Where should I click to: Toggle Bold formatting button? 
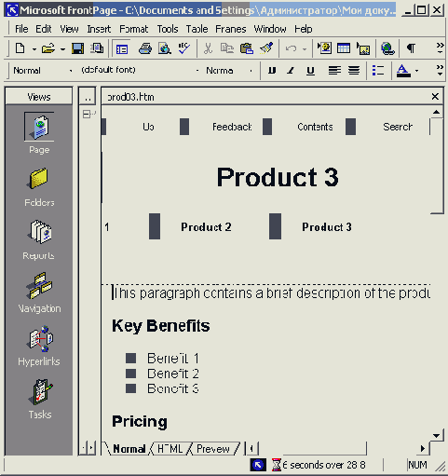tap(272, 71)
